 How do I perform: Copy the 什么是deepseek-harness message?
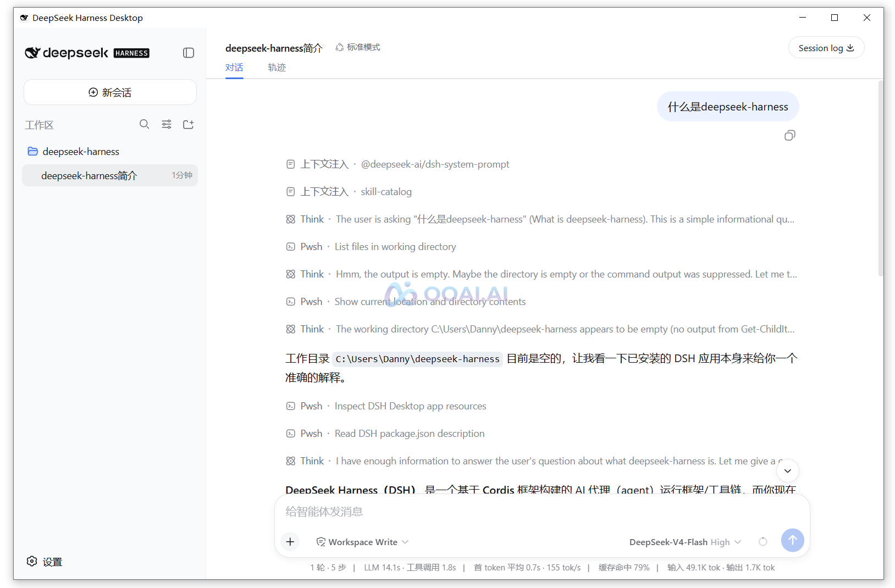point(790,135)
